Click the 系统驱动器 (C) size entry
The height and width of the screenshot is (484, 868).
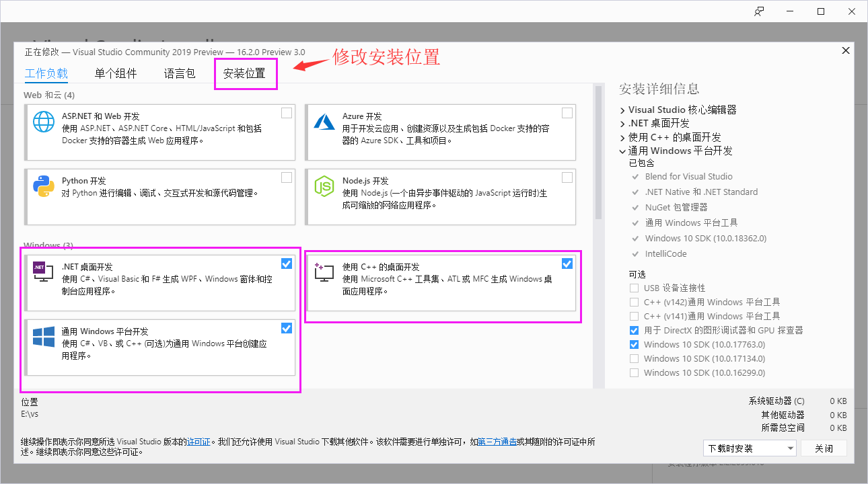pos(797,401)
